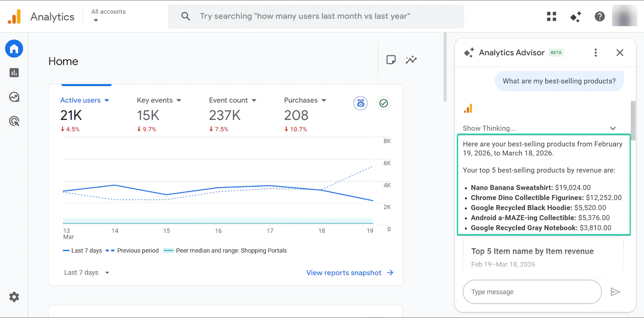The height and width of the screenshot is (318, 644).
Task: Click the Android a-MAZE-ing Collectible item
Action: tap(540, 218)
